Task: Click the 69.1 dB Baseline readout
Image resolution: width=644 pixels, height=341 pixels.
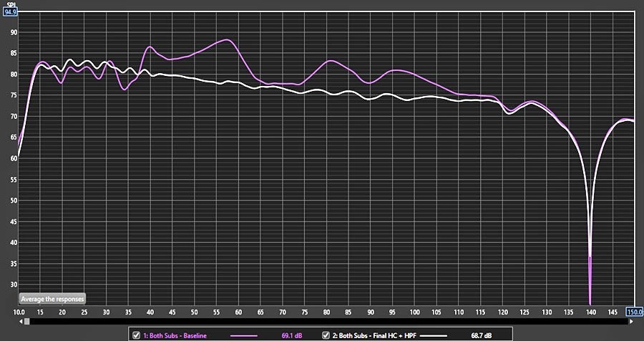Action: point(291,335)
